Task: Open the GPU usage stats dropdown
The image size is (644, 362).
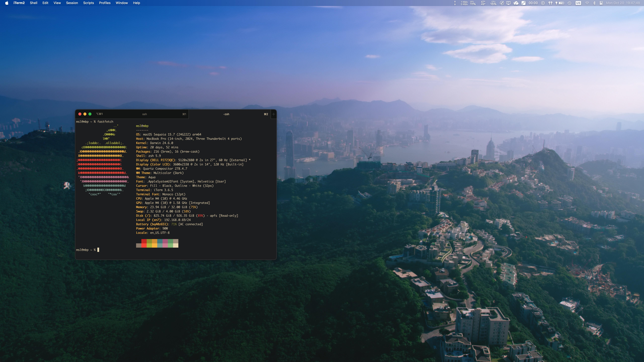Action: tap(473, 3)
